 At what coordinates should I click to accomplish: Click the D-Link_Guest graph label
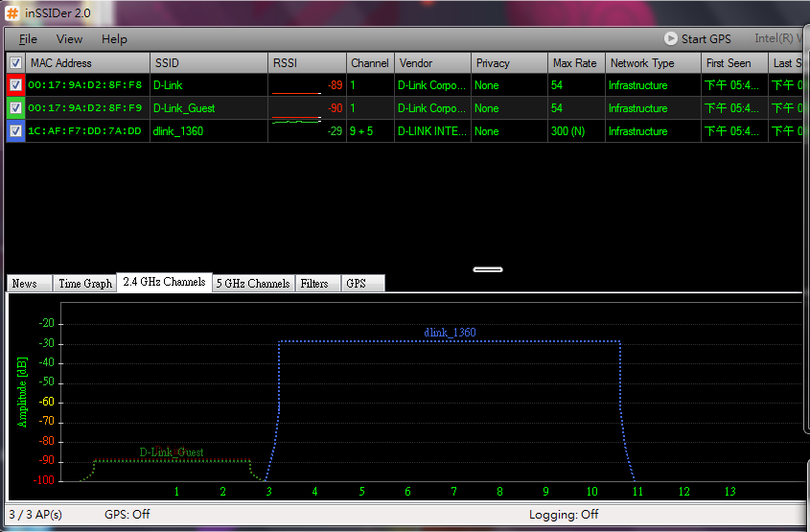tap(172, 451)
